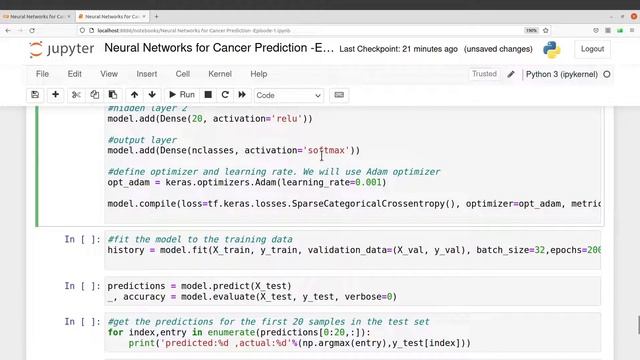Click the browser shield icon in toolbar
This screenshot has height=360, width=640.
click(x=596, y=31)
